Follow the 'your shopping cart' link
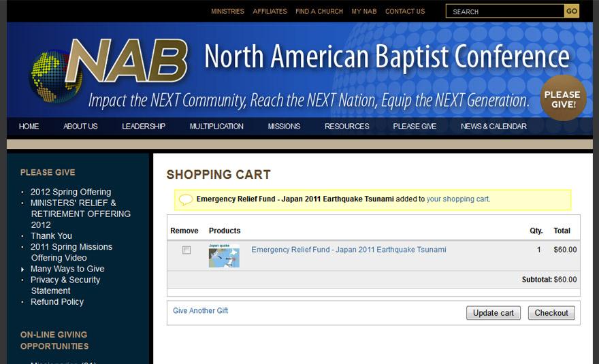599x364 pixels. coord(458,199)
